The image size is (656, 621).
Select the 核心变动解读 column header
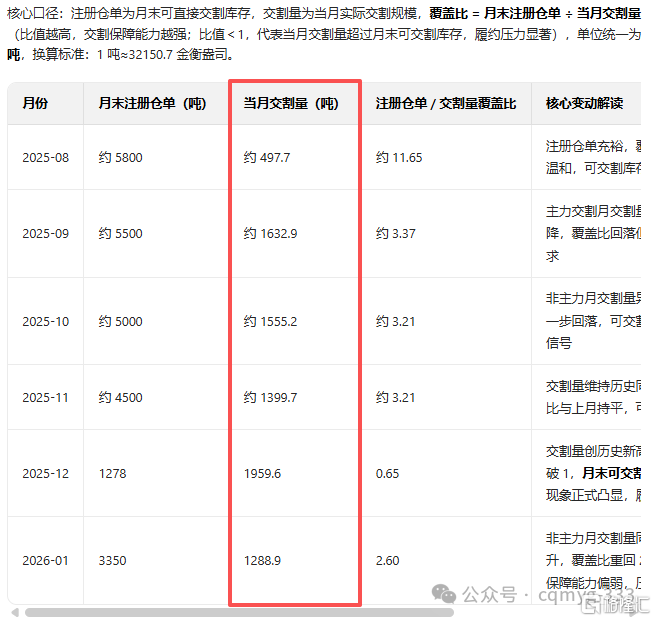[584, 104]
